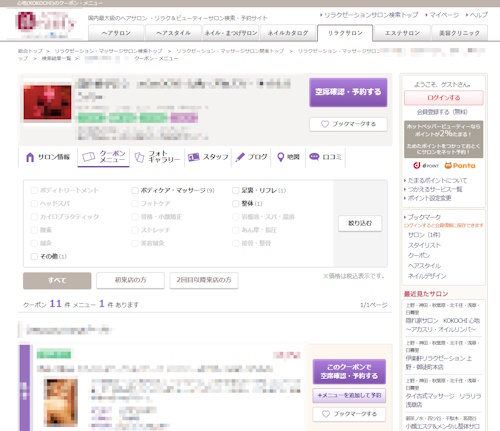Click ログインする button
This screenshot has width=500, height=431.
click(x=443, y=98)
